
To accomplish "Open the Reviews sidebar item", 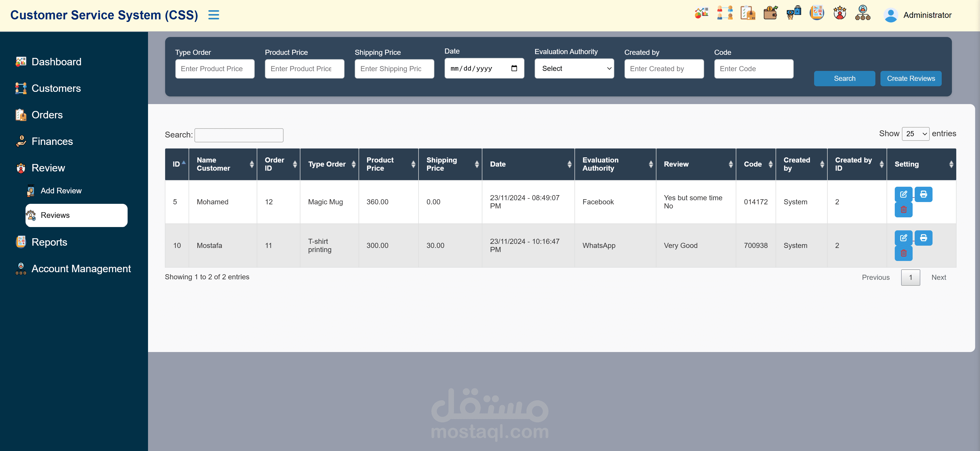I will 55,215.
